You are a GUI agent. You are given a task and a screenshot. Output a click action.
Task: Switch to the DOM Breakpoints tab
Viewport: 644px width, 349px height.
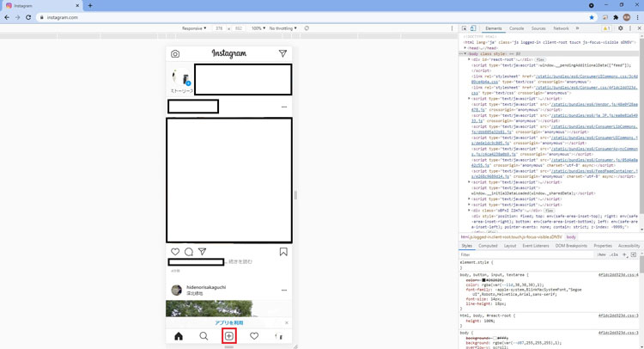coord(571,246)
